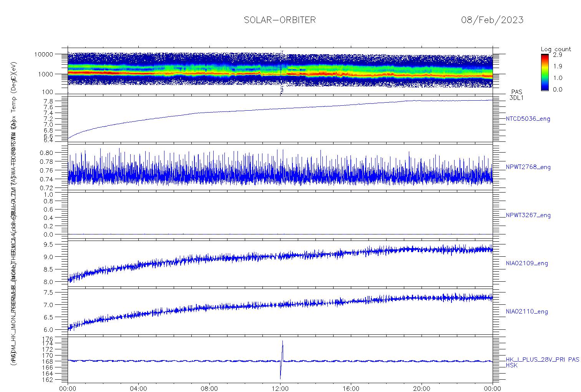Click the current spike peak near 12:00
This screenshot has width=581, height=392.
pos(282,341)
